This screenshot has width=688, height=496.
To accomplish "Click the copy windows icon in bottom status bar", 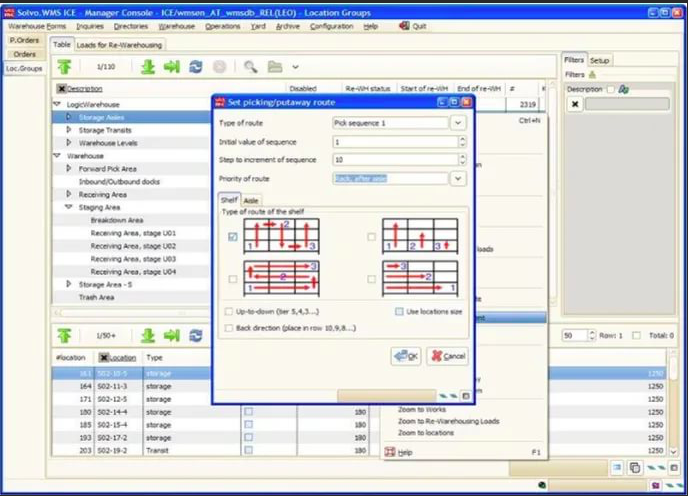I will point(634,467).
